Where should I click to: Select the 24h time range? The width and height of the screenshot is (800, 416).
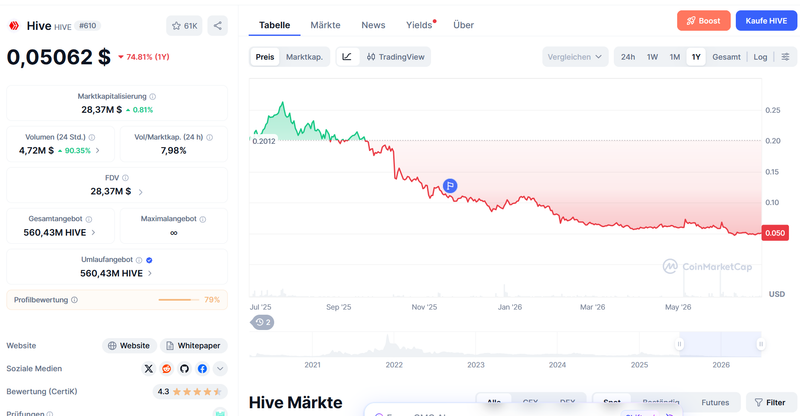(x=628, y=57)
